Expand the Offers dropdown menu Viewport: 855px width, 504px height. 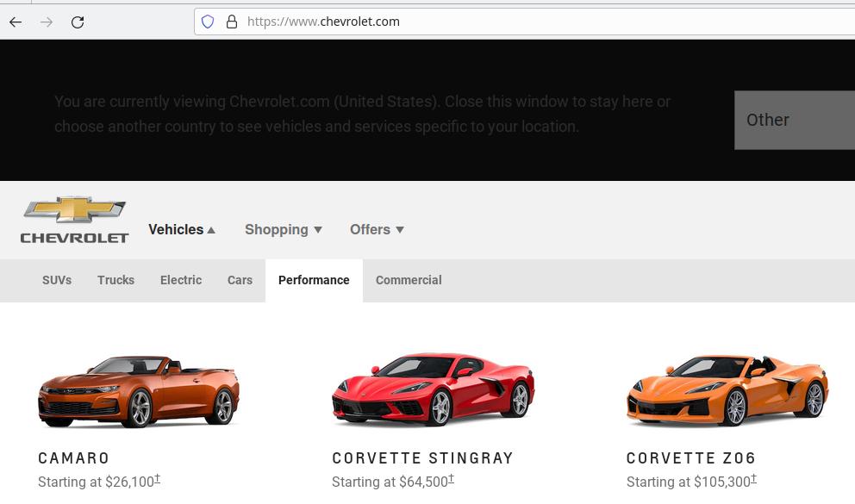(377, 229)
